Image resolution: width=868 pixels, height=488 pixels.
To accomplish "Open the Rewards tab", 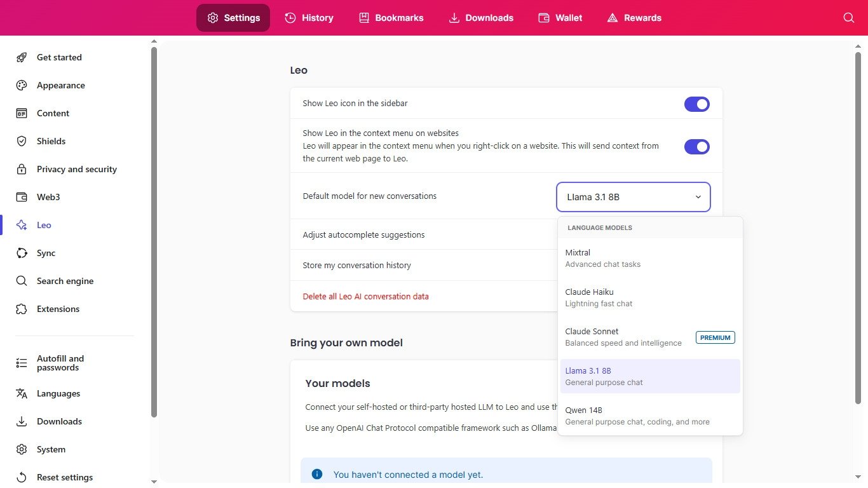I will [634, 18].
